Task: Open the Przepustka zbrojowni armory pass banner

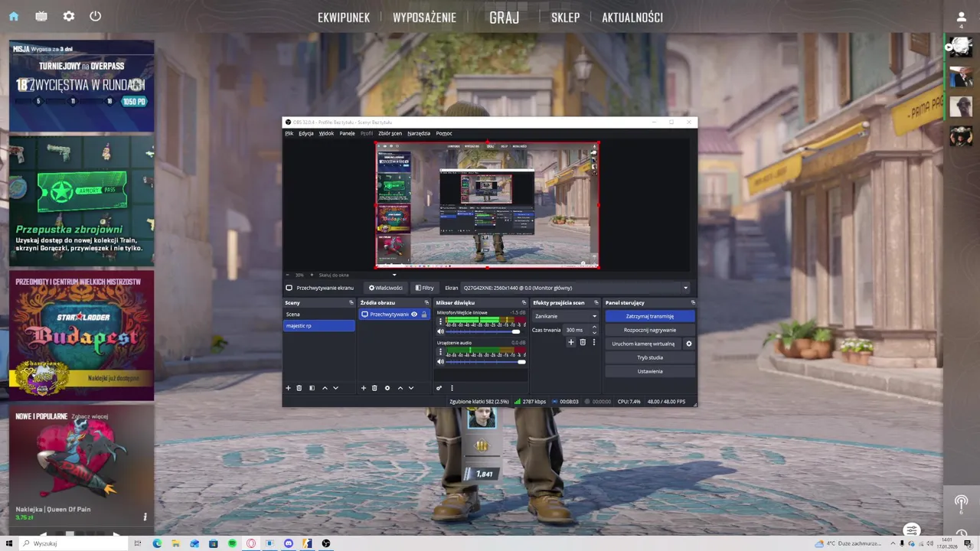Action: point(82,201)
